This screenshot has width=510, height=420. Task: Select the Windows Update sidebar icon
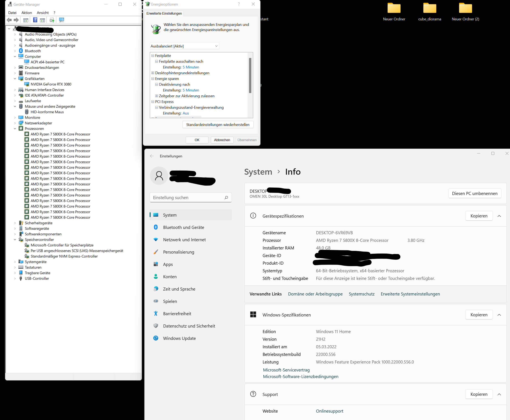[156, 338]
